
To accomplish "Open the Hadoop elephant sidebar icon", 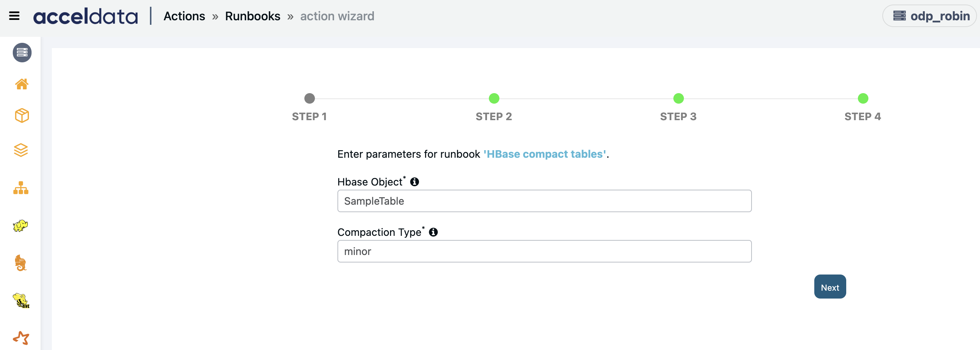I will coord(21,226).
